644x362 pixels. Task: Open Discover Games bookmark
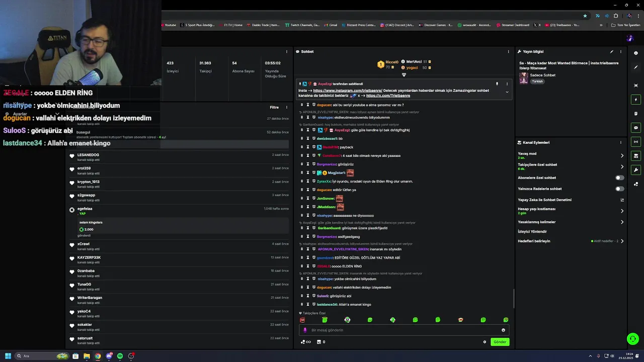click(x=436, y=25)
